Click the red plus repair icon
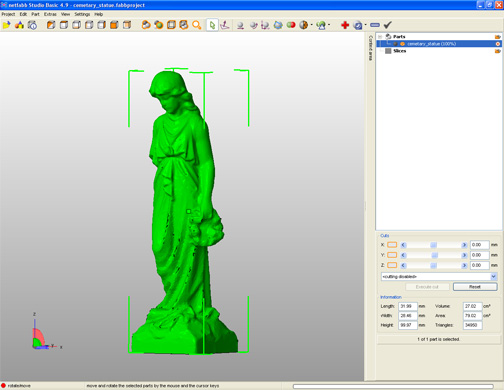504x390 pixels. coord(345,25)
